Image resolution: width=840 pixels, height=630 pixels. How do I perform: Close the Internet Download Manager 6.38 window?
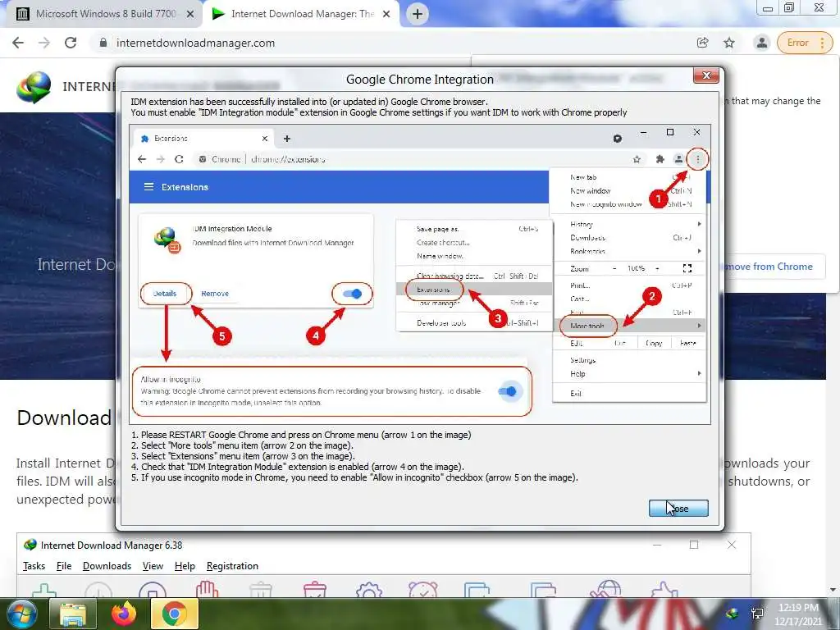point(731,545)
